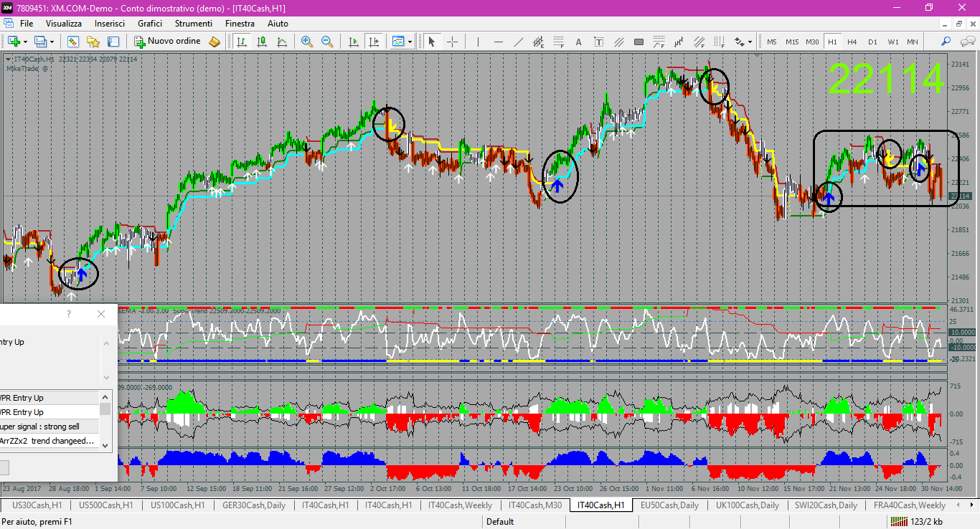
Task: Open the Finestra menu
Action: [x=240, y=24]
